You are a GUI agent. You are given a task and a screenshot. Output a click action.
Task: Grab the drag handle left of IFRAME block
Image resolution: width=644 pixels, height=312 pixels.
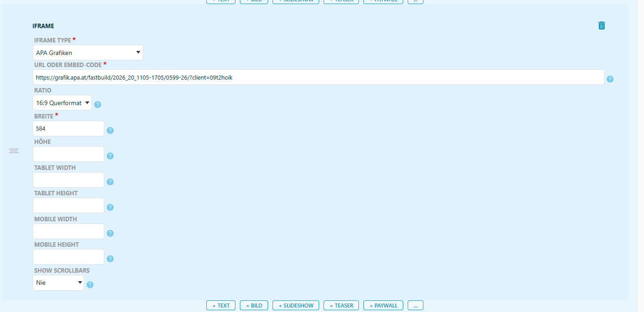14,151
